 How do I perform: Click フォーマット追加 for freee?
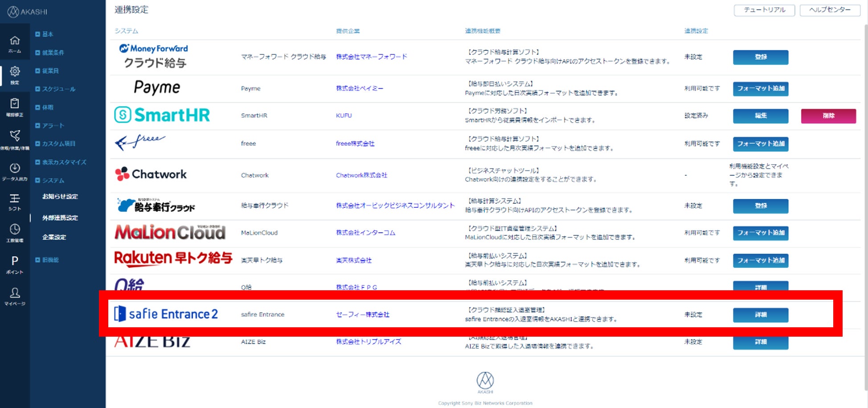coord(761,144)
